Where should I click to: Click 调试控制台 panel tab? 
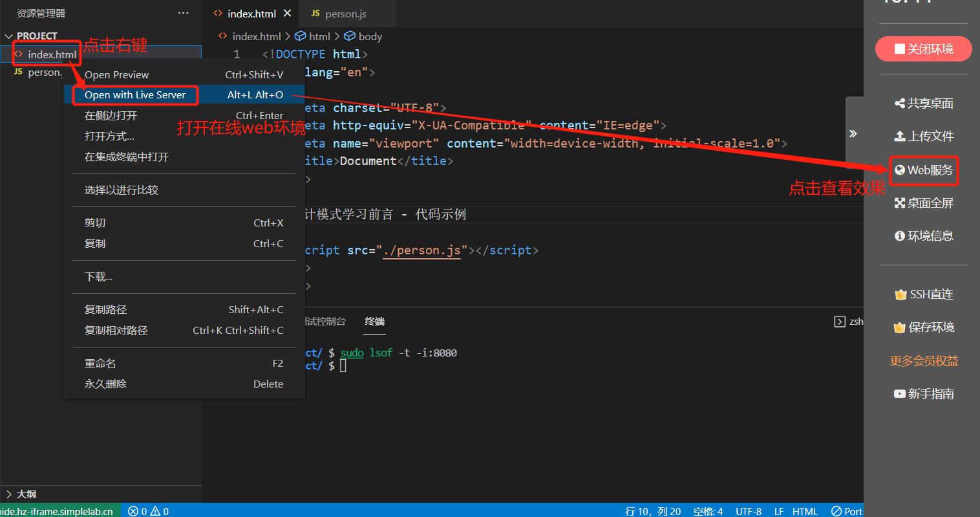point(325,321)
